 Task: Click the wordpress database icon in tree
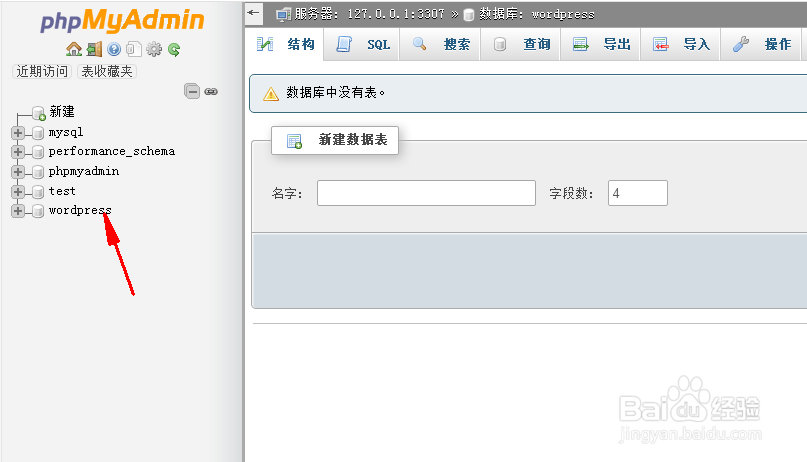(38, 211)
